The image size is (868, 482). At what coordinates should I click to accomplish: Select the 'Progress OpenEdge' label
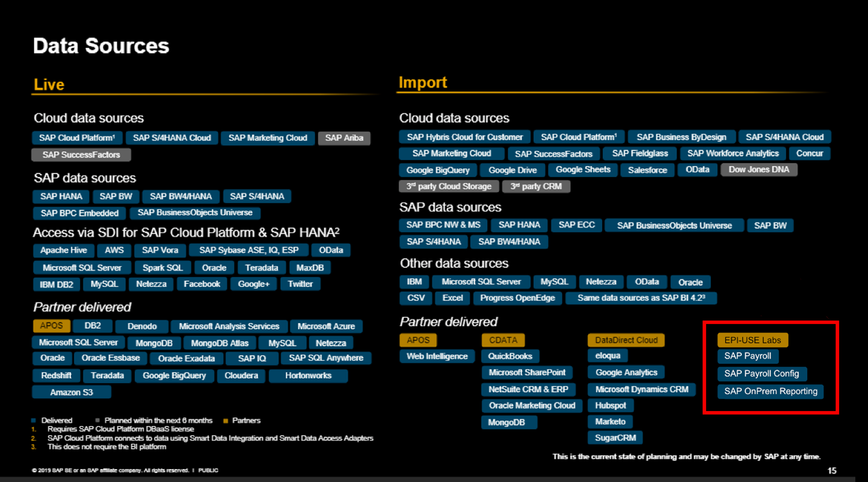[x=518, y=299]
